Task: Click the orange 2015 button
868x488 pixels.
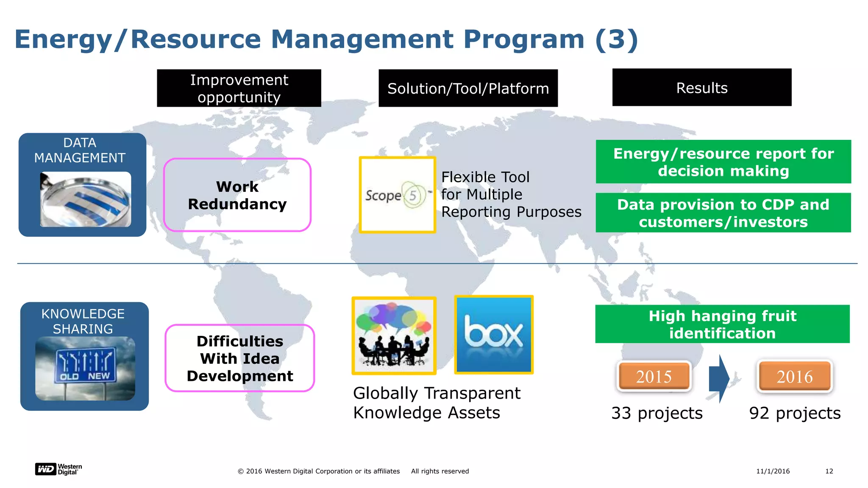Action: tap(654, 376)
